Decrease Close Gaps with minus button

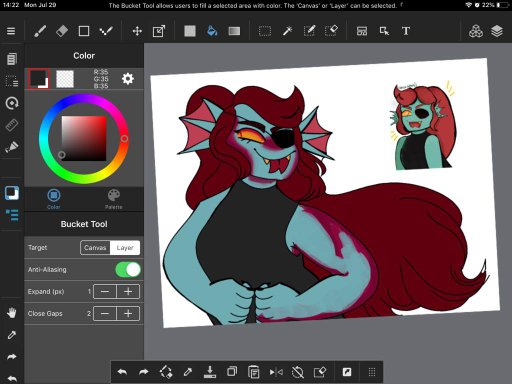coord(105,314)
